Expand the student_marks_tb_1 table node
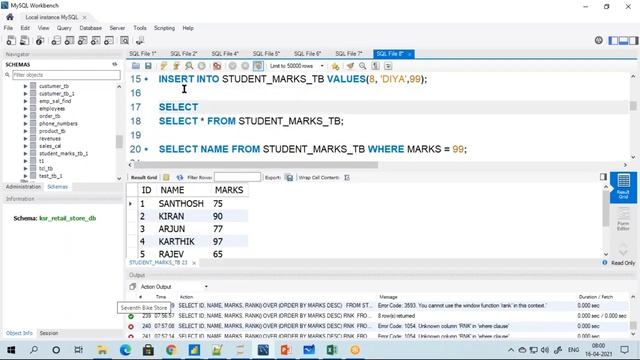 [x=25, y=153]
